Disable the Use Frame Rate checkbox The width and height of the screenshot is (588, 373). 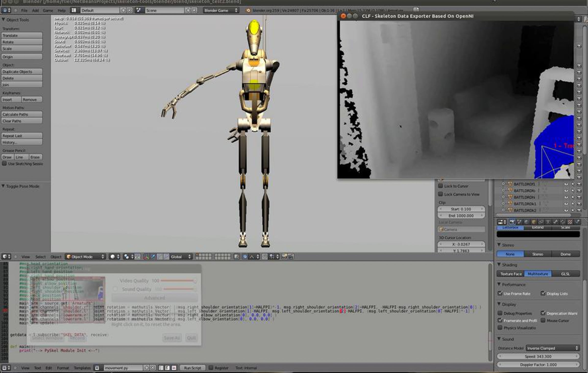point(500,293)
